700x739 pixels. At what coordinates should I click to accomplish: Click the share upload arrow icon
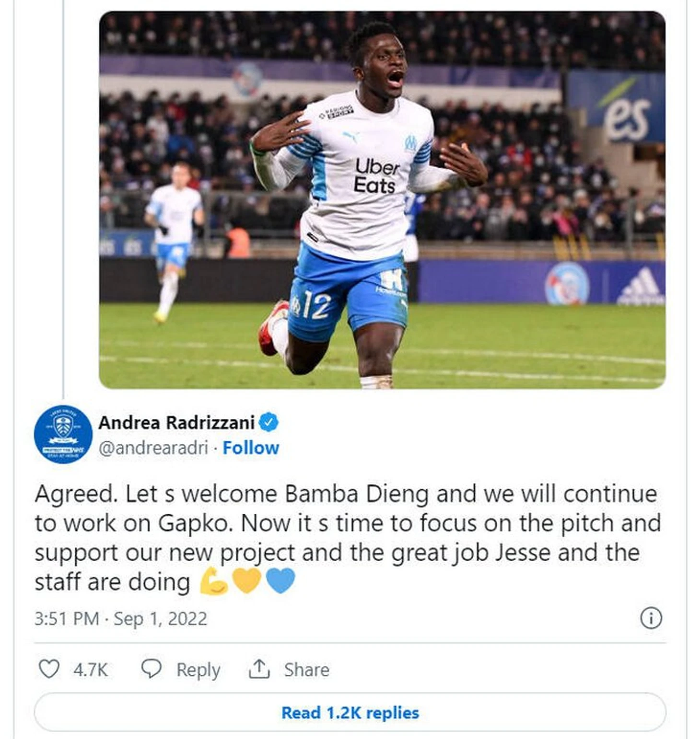point(259,669)
